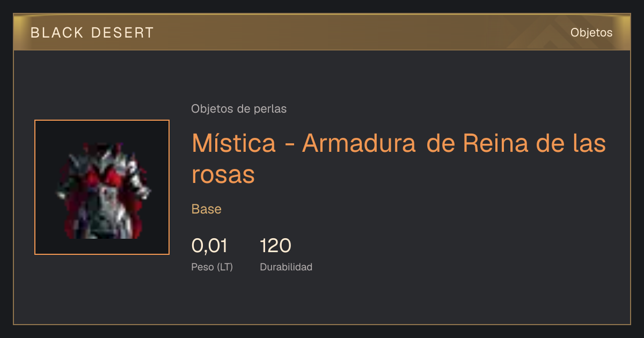
Task: Click the word BLACK in the header logo
Action: pyautogui.click(x=57, y=33)
